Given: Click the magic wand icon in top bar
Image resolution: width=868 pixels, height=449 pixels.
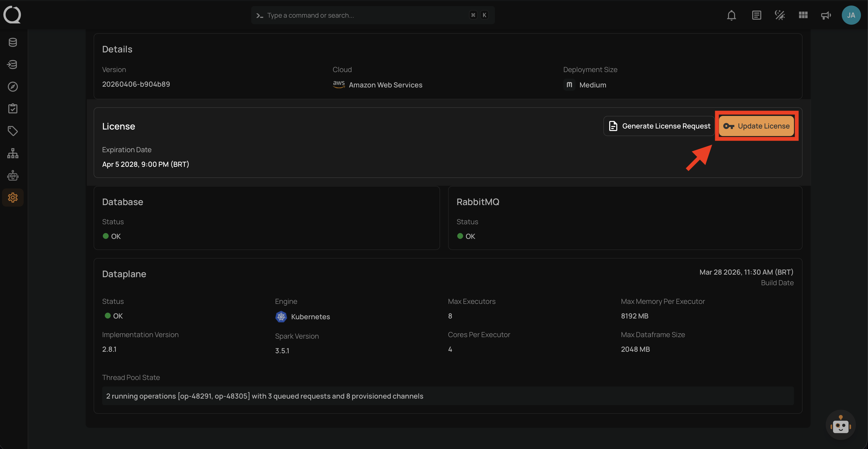Looking at the screenshot, I should tap(780, 15).
